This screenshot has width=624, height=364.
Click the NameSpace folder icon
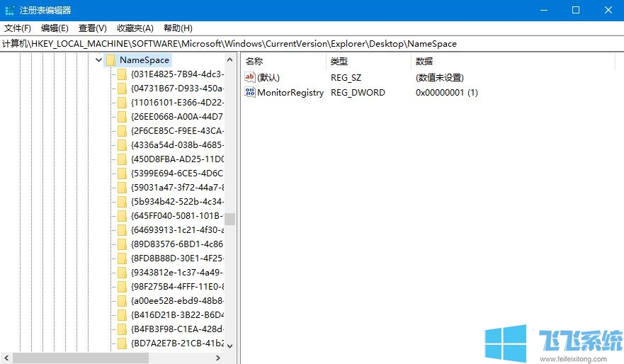coord(110,61)
